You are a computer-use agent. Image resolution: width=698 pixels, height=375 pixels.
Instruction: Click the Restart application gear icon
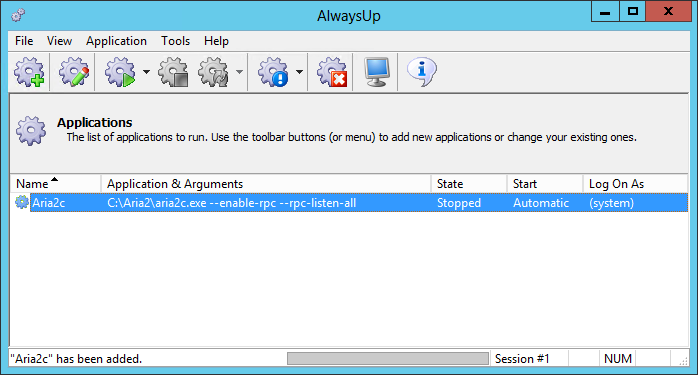[214, 72]
